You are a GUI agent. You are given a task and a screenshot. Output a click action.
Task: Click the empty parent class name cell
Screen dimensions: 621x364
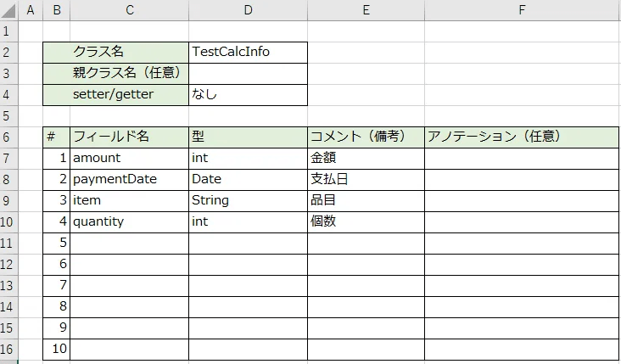click(x=248, y=74)
